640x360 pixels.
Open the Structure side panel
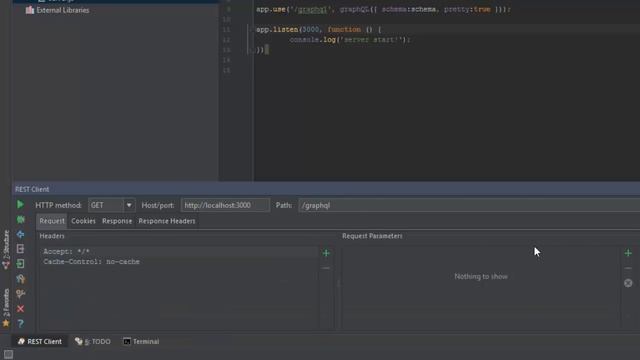(x=6, y=249)
